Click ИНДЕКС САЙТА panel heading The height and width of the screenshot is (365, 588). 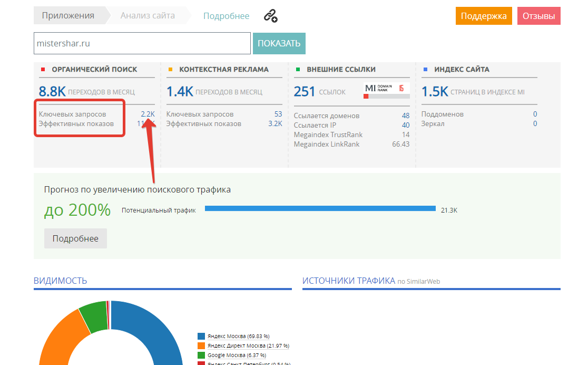point(462,70)
